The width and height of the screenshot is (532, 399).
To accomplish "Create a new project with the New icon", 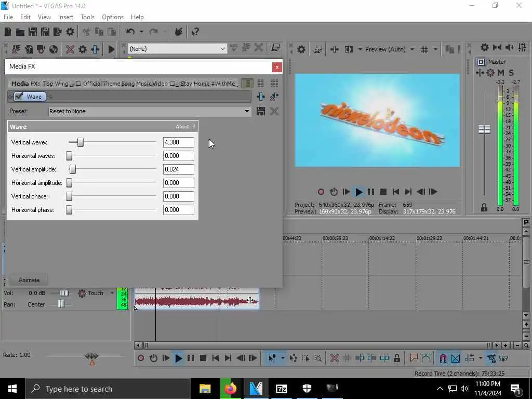I will pyautogui.click(x=8, y=32).
